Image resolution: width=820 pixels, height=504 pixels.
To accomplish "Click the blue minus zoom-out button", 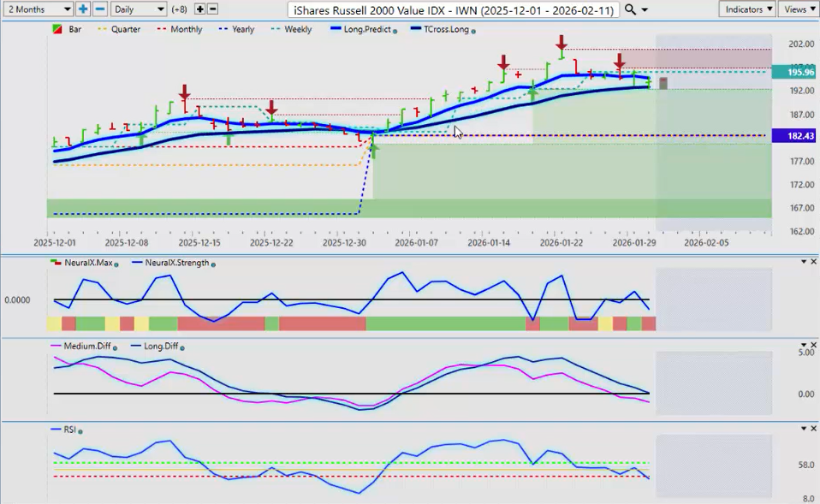I will coord(99,9).
